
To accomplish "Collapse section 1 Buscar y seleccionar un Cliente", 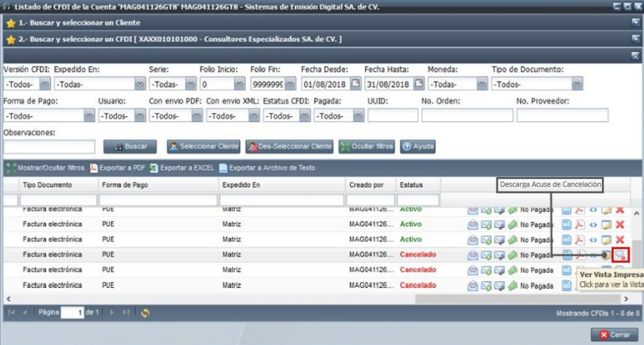I will (x=635, y=22).
